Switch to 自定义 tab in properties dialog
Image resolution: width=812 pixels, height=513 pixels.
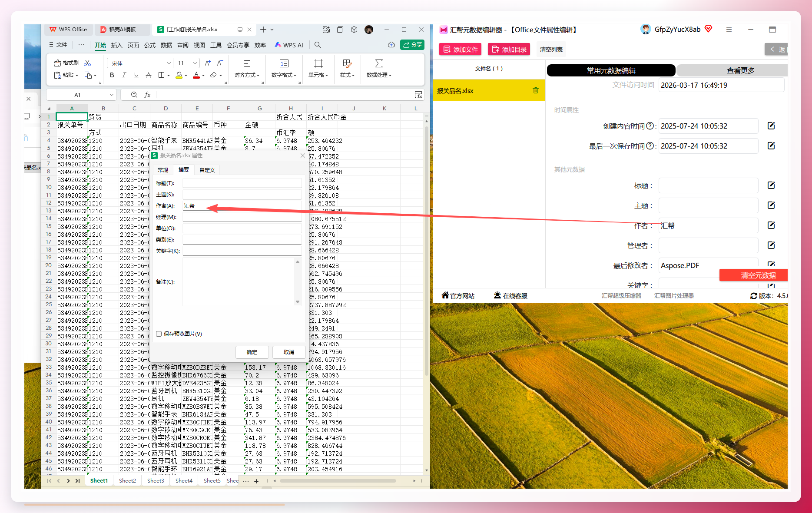(207, 170)
